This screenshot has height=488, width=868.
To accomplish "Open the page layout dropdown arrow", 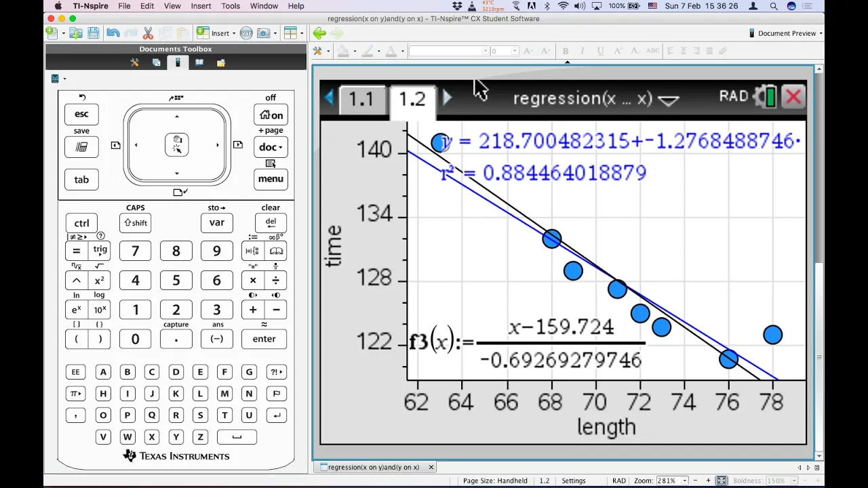I will pyautogui.click(x=302, y=33).
